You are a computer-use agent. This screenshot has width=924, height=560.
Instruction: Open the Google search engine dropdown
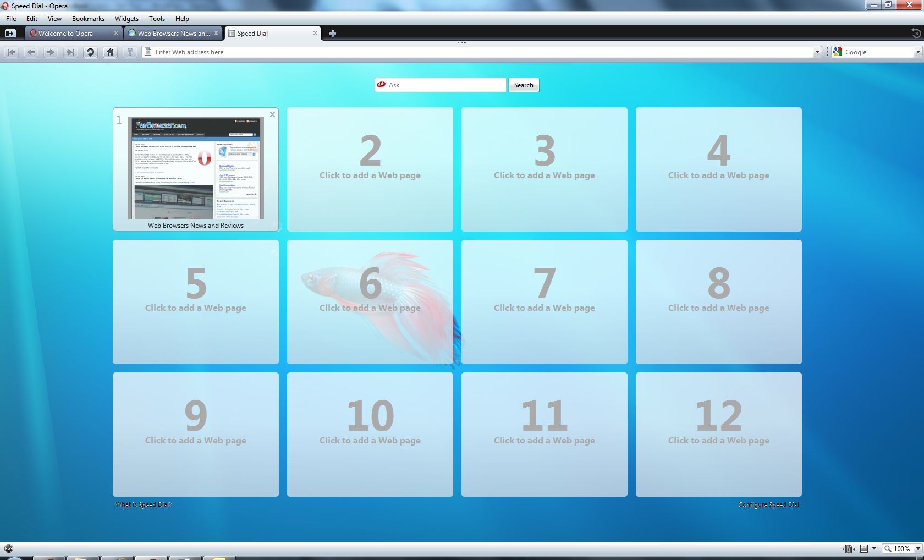pos(917,52)
